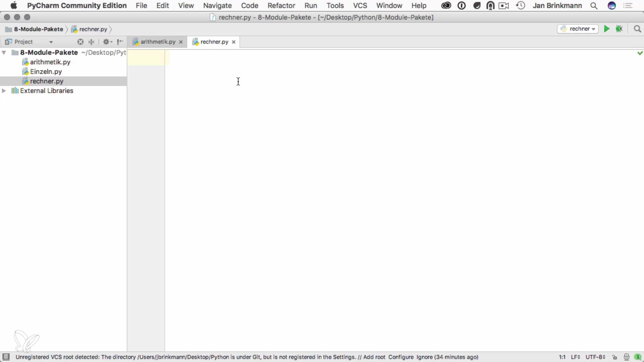Open Einzeln.py in project tree
The width and height of the screenshot is (644, 362).
click(x=46, y=72)
